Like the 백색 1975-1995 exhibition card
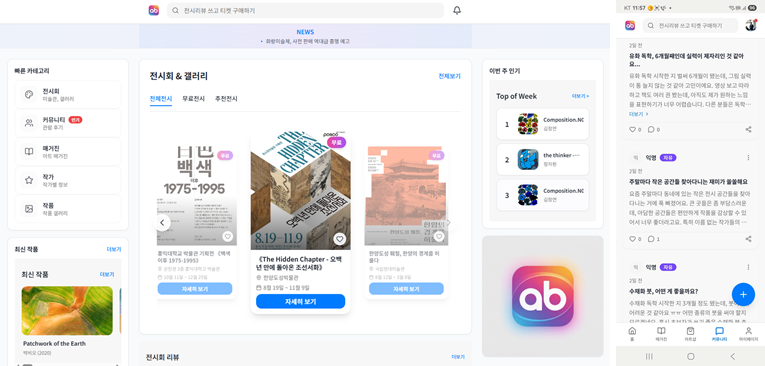The image size is (765, 366). [227, 237]
